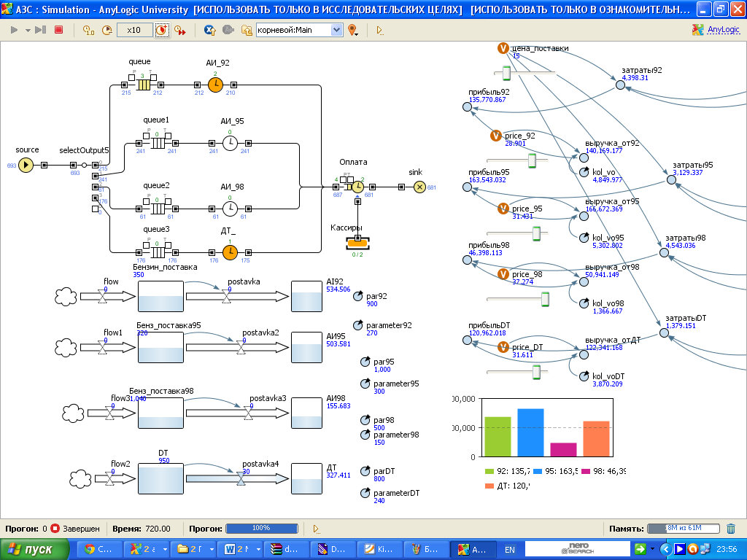Click the ДТ_ delay clock
This screenshot has height=560, width=747.
230,252
